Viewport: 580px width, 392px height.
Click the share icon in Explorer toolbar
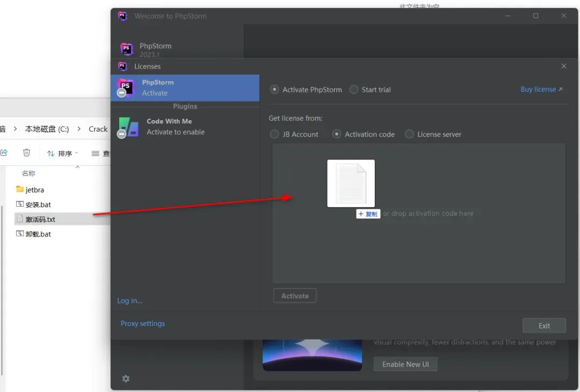point(4,153)
